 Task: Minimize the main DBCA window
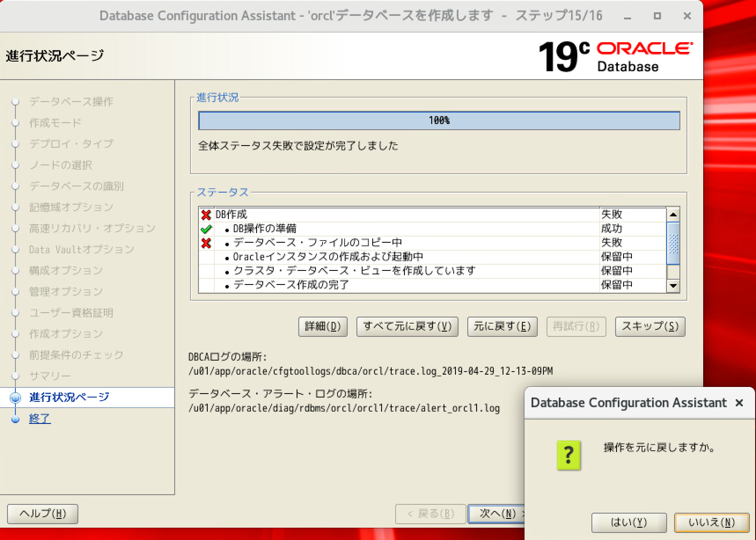[x=628, y=17]
